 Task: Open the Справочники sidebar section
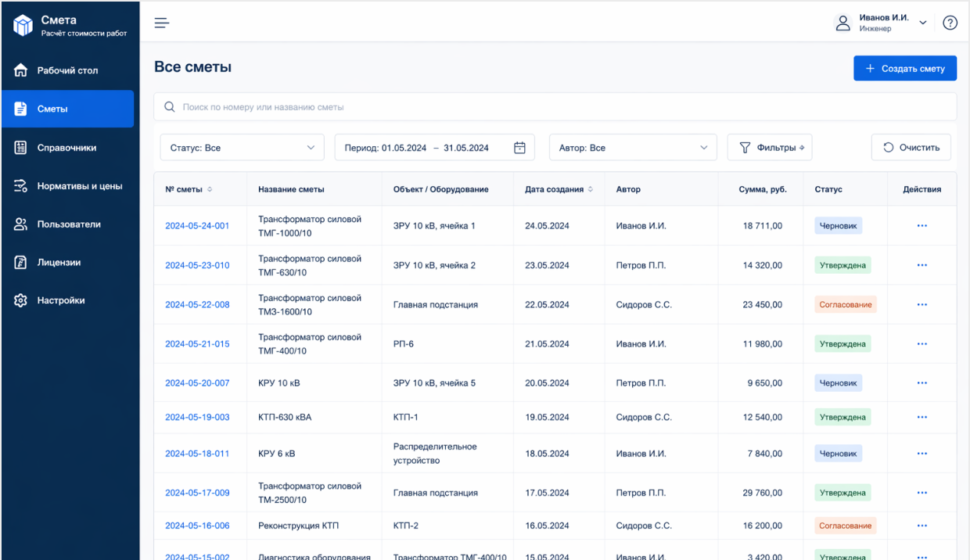tap(67, 148)
